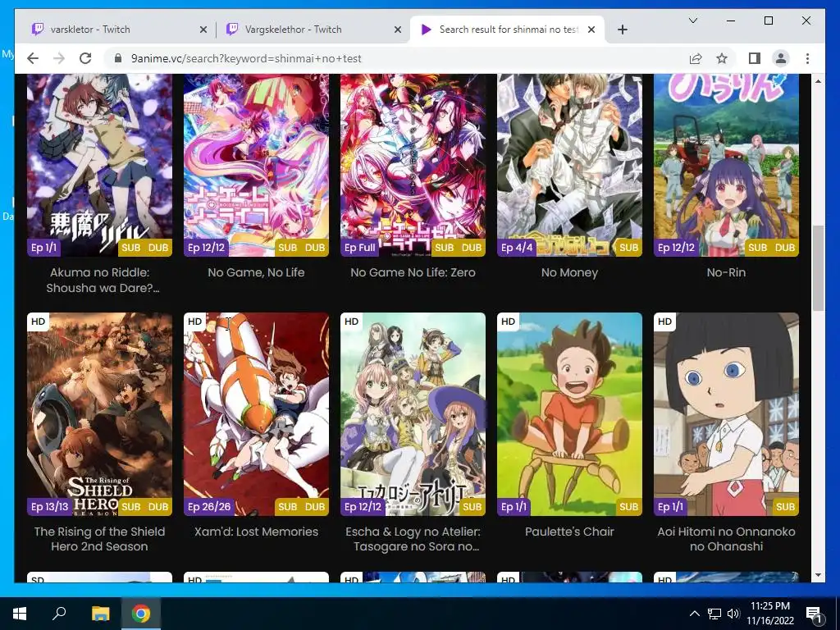This screenshot has width=840, height=630.
Task: Click the No Game, No Life poster
Action: click(256, 165)
